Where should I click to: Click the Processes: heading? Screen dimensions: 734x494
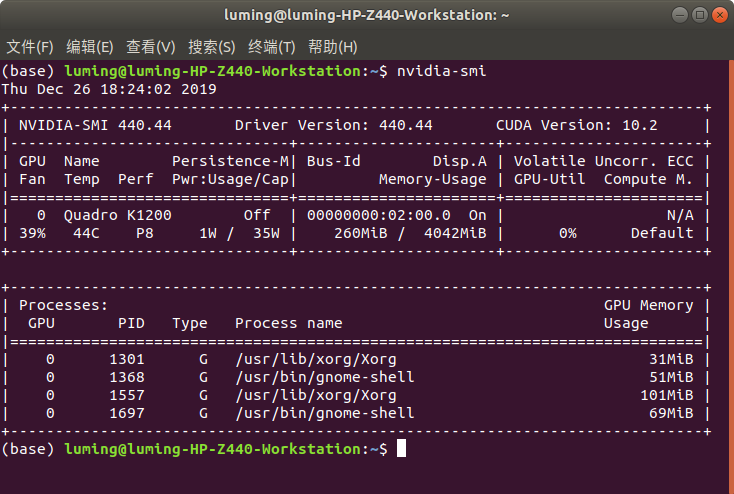[x=64, y=305]
